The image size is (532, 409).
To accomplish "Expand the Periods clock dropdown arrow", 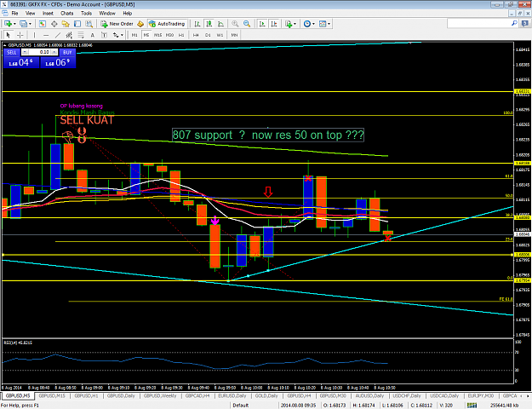I will [313, 24].
